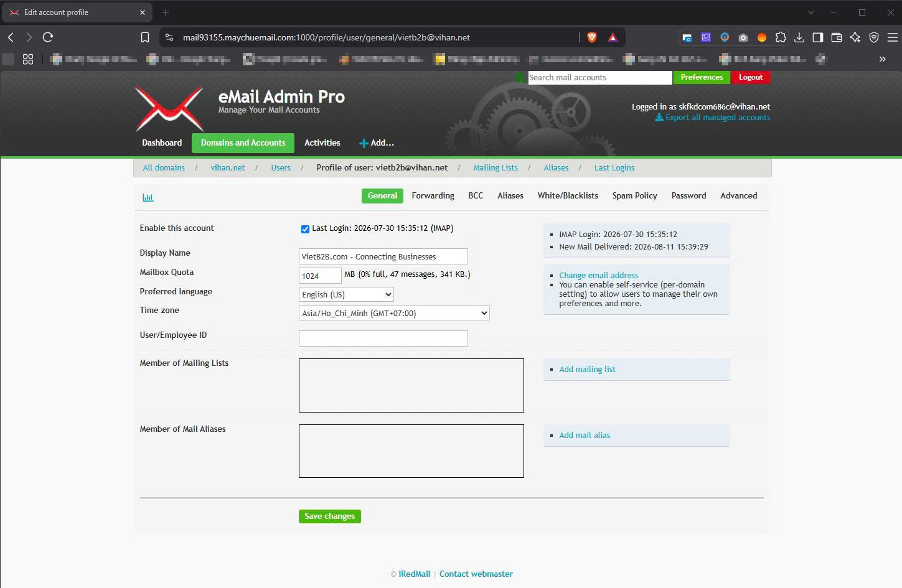Open the vihan.net breadcrumb link
The image size is (902, 588).
[228, 168]
